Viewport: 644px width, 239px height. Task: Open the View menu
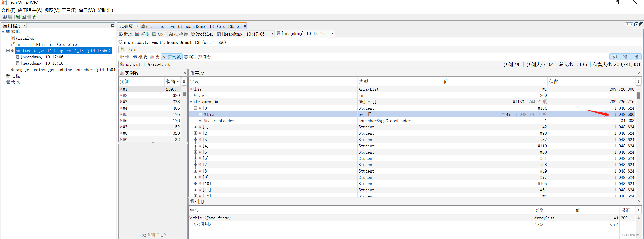(x=52, y=10)
